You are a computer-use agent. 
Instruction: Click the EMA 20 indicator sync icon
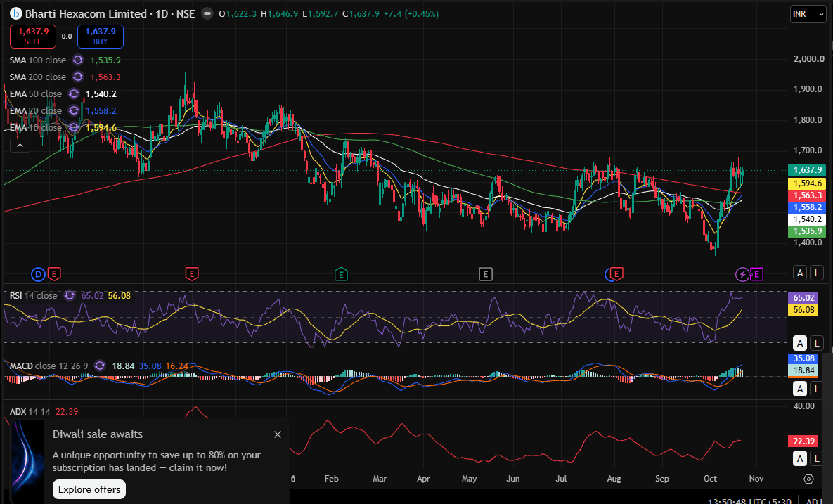tap(74, 111)
